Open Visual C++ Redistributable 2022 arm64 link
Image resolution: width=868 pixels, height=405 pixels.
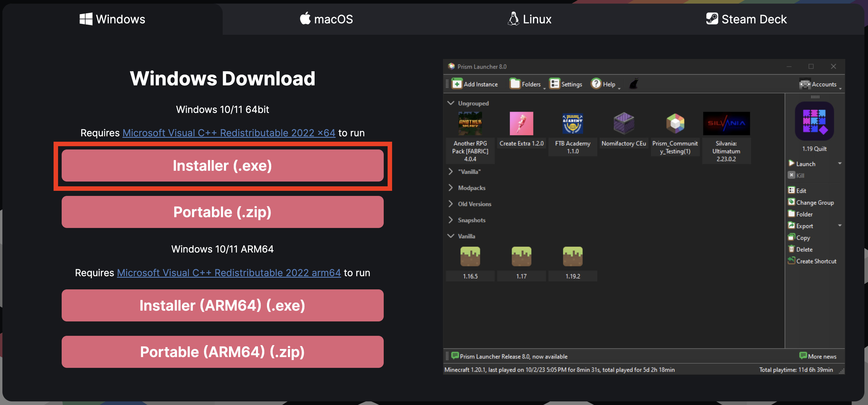[229, 273]
